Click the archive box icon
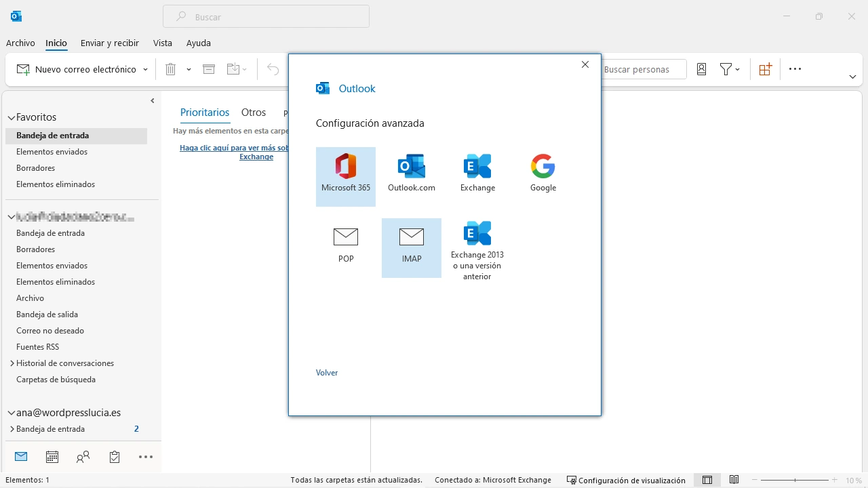This screenshot has height=488, width=868. [209, 69]
